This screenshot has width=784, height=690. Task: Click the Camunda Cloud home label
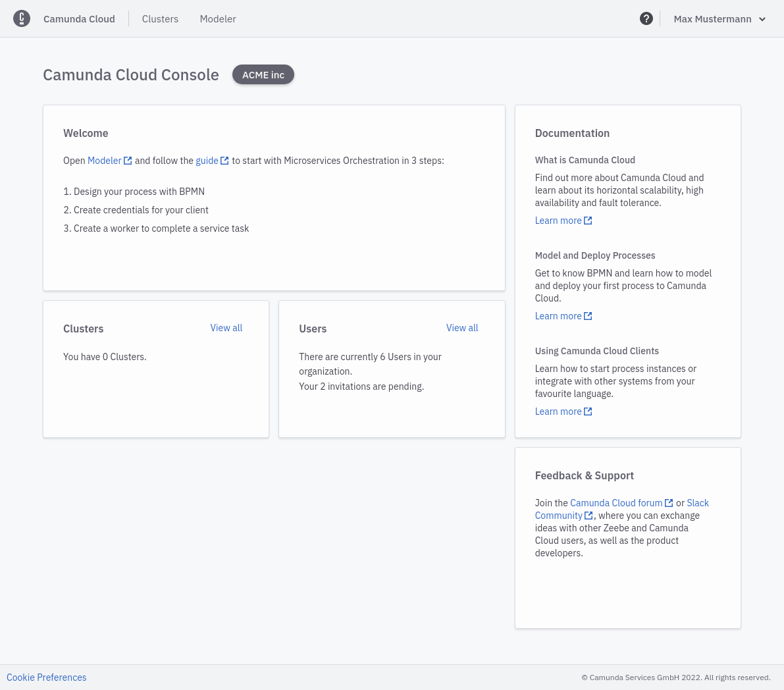tap(79, 19)
